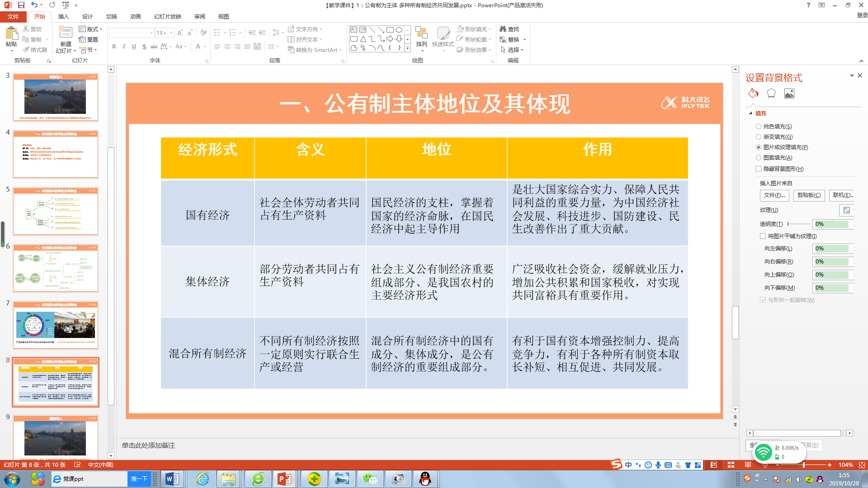Select the Effects pentagon icon in format pane
This screenshot has height=488, width=868.
click(x=771, y=94)
